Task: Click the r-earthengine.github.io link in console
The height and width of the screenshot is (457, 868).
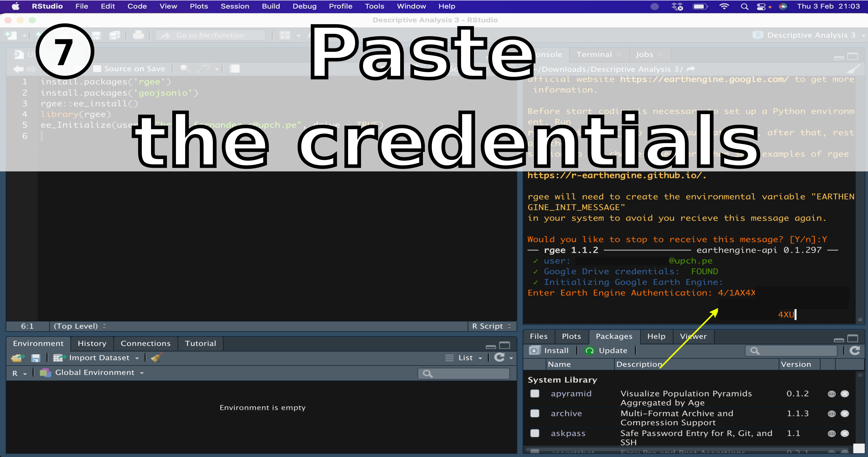Action: point(616,175)
